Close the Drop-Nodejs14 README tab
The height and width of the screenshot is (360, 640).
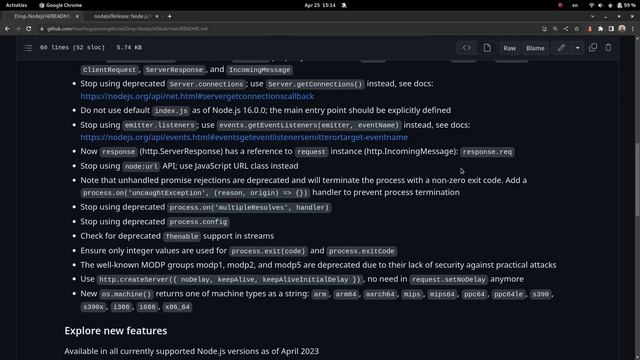(77, 16)
